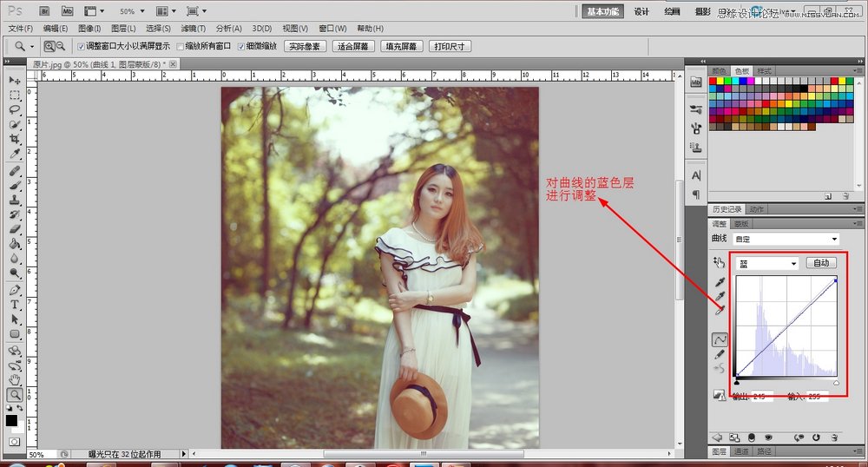The height and width of the screenshot is (467, 868).
Task: Select the Crop tool
Action: 15,139
